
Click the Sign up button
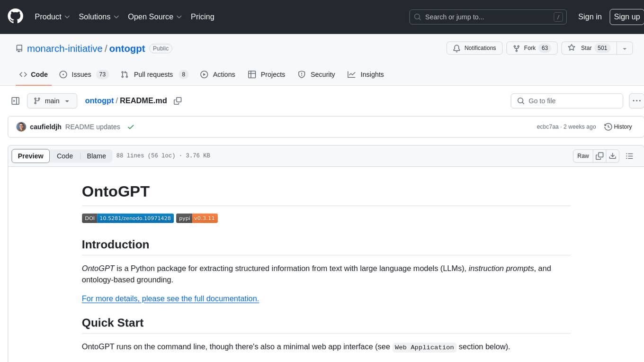pyautogui.click(x=626, y=17)
